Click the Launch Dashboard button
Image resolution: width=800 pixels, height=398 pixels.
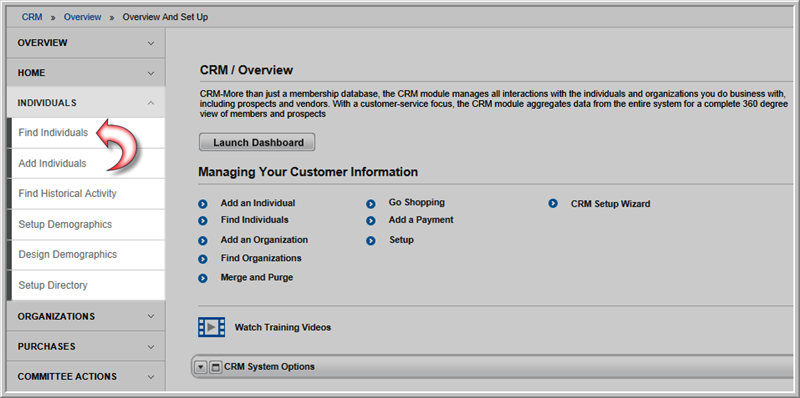coord(257,142)
